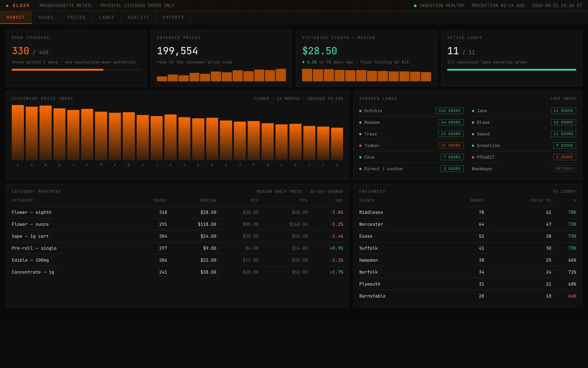Select the Concentrate — 1g row

(177, 272)
